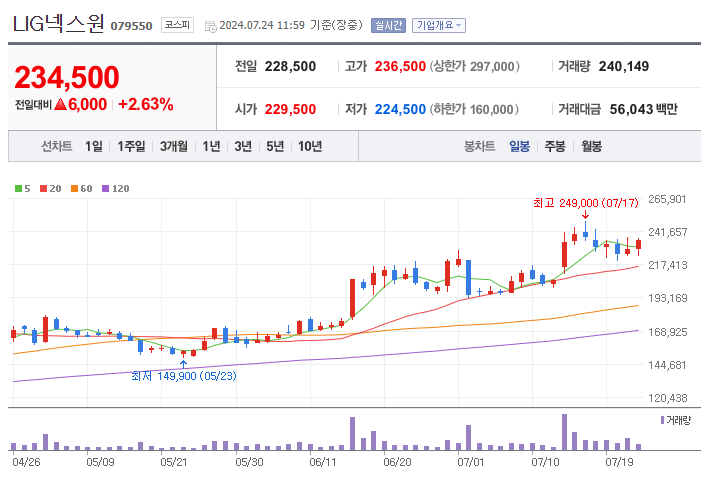Image resolution: width=701 pixels, height=478 pixels.
Task: Select the 일봉 daily candle chart
Action: click(x=519, y=146)
